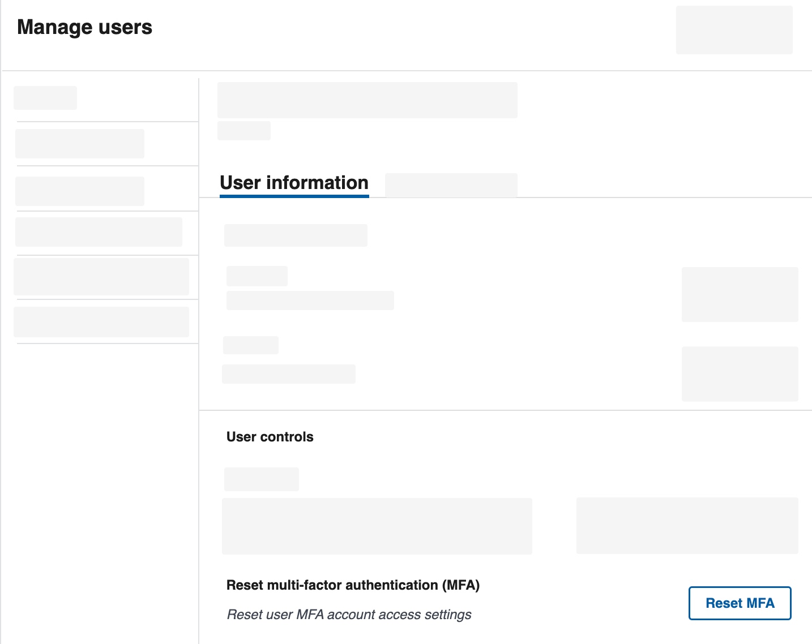
Task: Select the shortest placeholder item heading the sidebar
Action: point(45,98)
